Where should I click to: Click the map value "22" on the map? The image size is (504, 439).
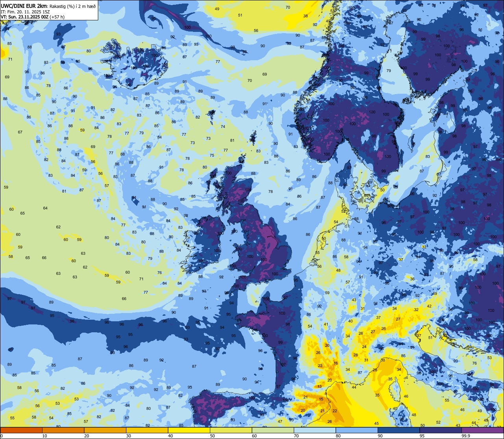tap(335, 411)
